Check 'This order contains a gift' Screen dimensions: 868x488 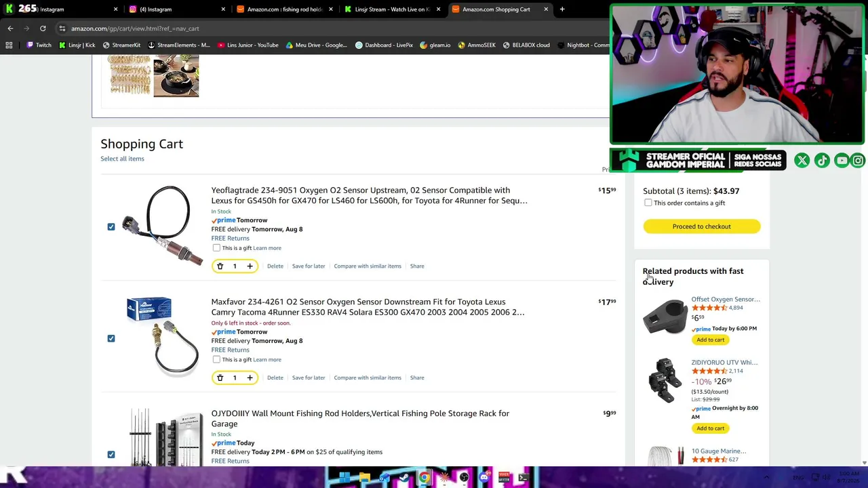pos(648,203)
